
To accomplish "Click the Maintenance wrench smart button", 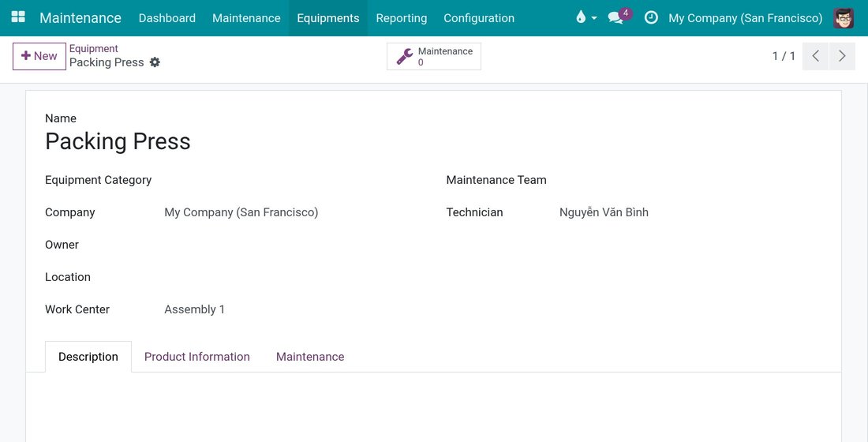I will click(434, 57).
